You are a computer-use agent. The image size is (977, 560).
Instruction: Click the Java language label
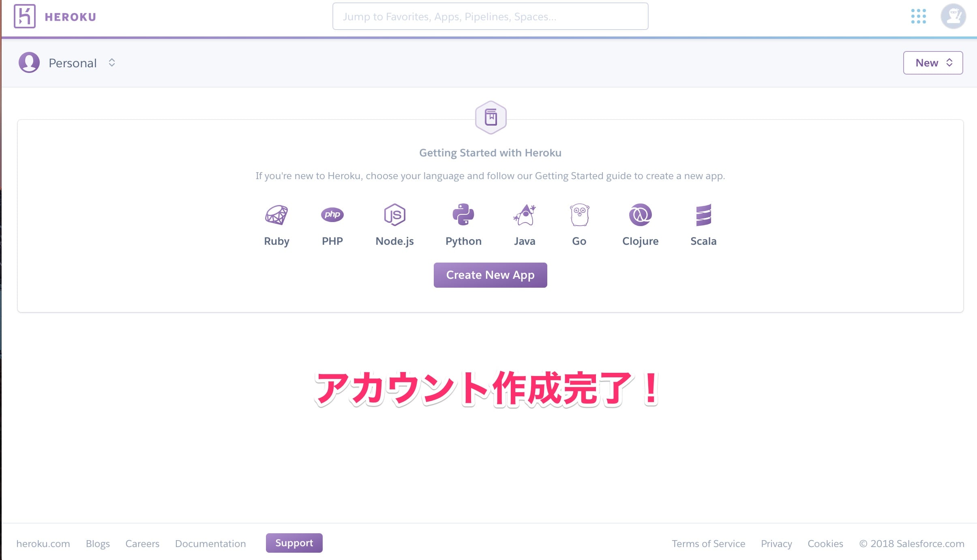(525, 241)
